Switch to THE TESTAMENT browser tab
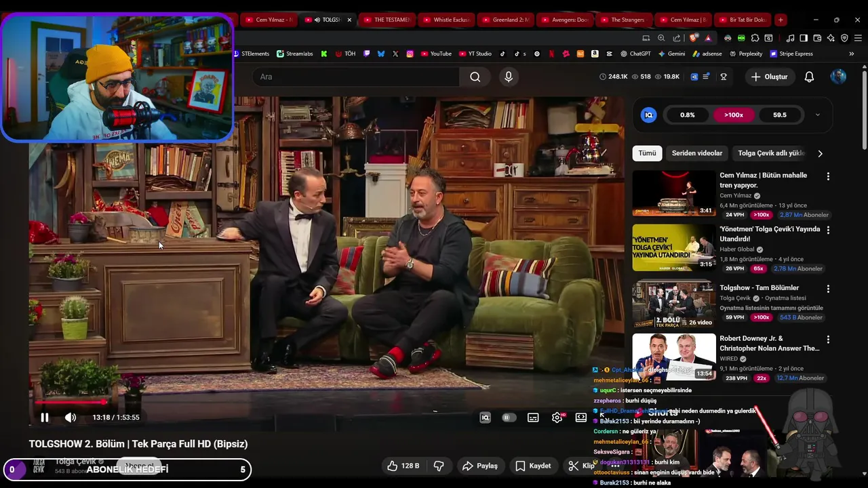Viewport: 868px width, 488px height. click(x=387, y=20)
